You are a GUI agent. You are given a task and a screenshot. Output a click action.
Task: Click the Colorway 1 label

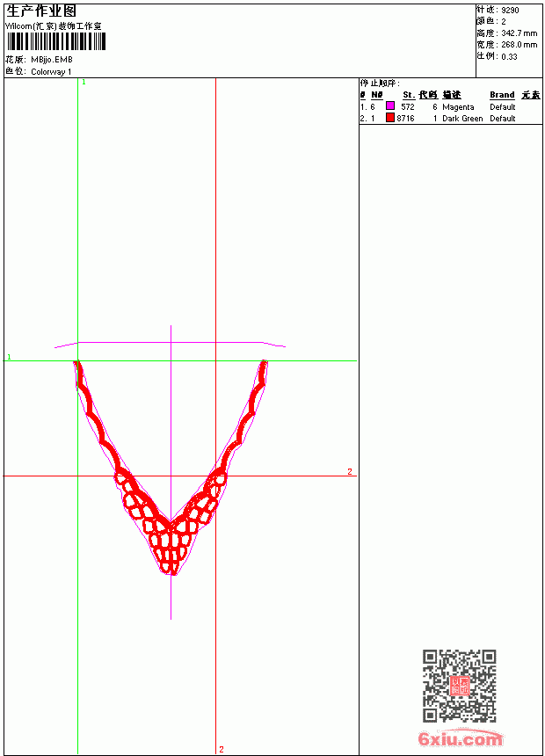[x=51, y=72]
